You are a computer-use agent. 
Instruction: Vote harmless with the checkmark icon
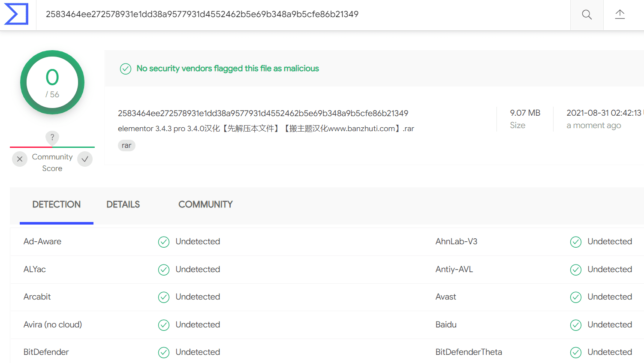tap(85, 159)
